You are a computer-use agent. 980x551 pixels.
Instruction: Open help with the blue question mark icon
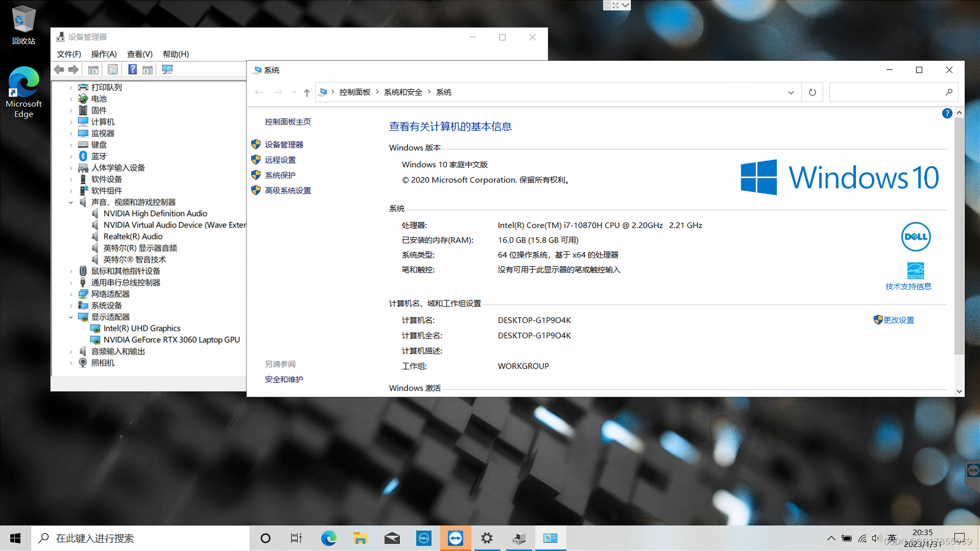947,113
